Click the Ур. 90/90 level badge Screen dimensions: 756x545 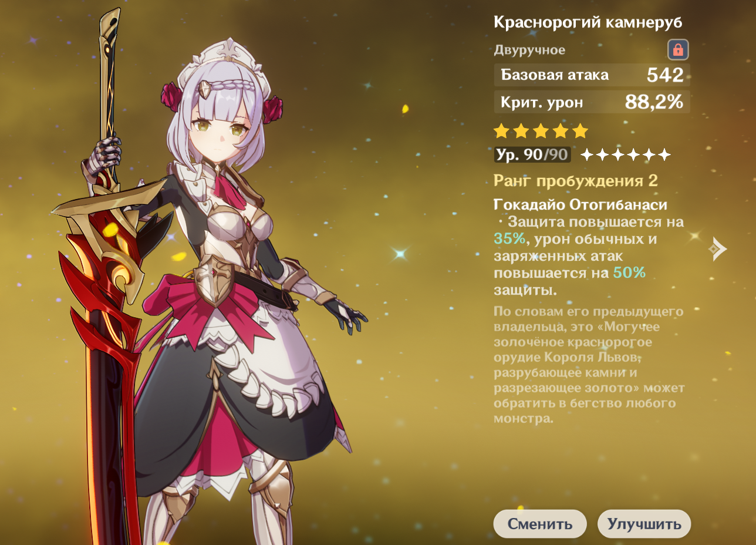(x=532, y=154)
